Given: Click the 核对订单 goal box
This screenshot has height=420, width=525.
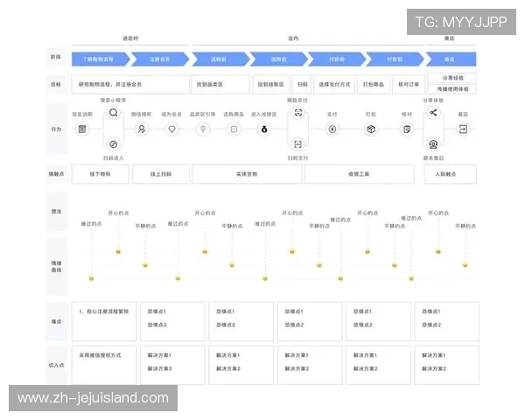Looking at the screenshot, I should tap(409, 84).
